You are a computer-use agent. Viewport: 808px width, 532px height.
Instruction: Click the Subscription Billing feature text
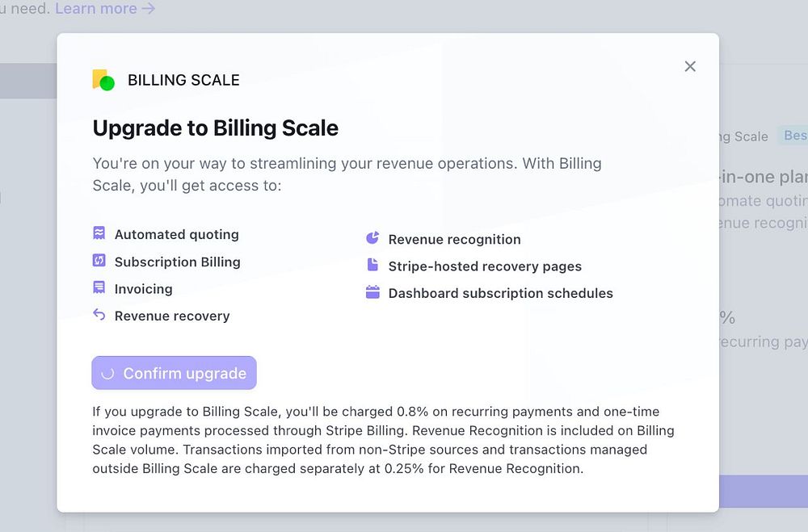pyautogui.click(x=178, y=262)
